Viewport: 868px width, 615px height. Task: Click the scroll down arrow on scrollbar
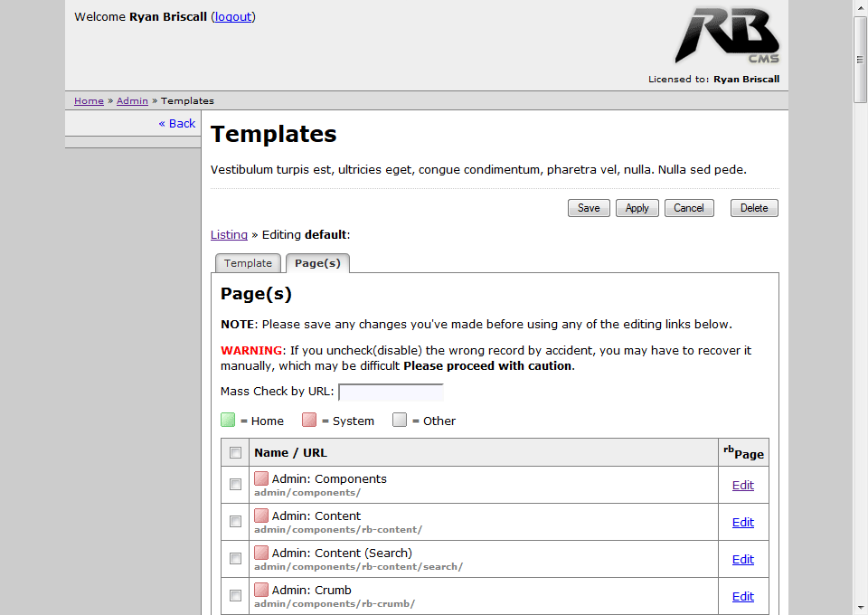pos(860,607)
